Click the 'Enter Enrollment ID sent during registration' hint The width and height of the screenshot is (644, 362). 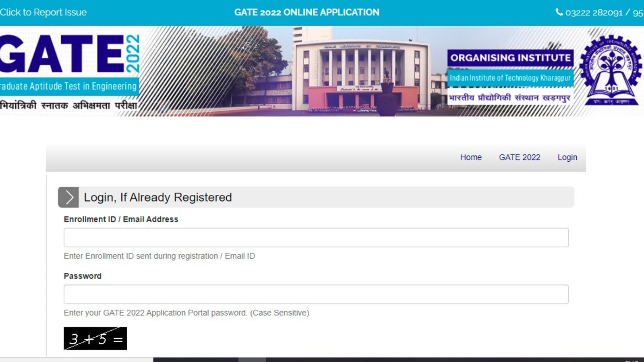click(159, 256)
